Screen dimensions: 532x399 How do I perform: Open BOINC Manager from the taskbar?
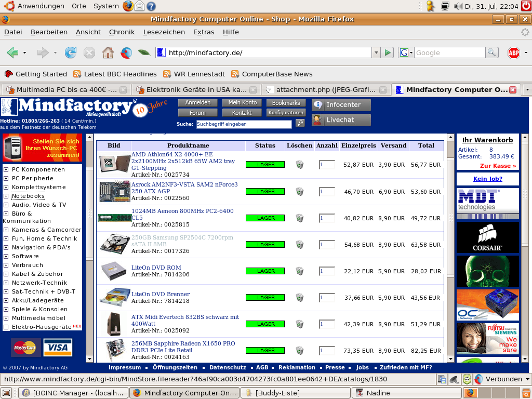pos(73,393)
